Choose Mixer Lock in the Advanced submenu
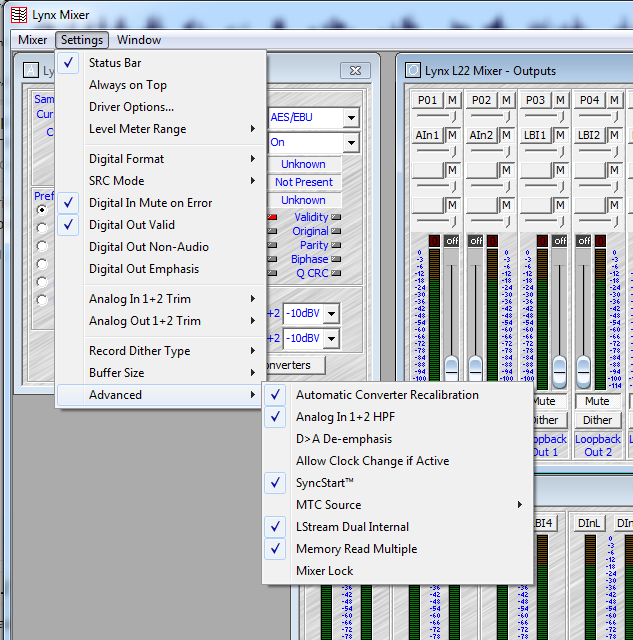633x640 pixels. pos(324,571)
